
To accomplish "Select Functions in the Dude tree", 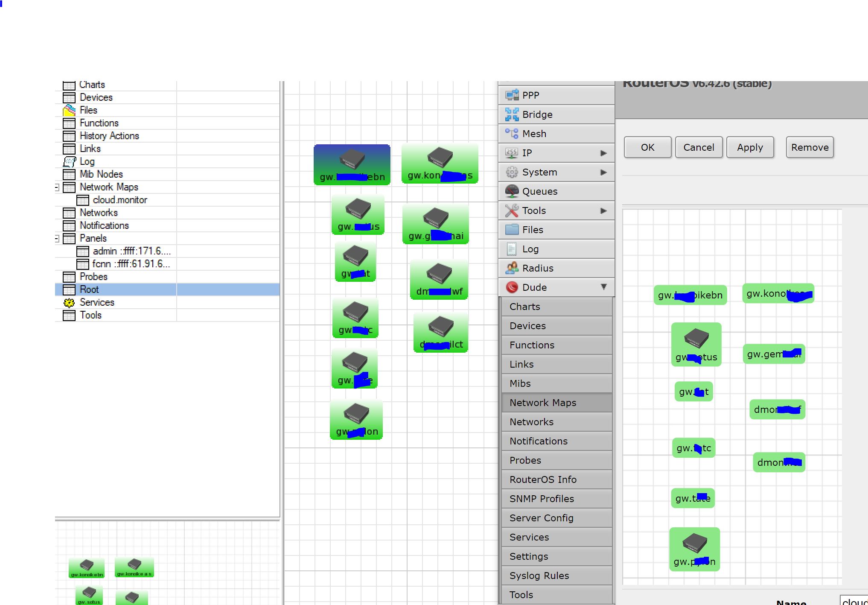I will click(x=99, y=123).
